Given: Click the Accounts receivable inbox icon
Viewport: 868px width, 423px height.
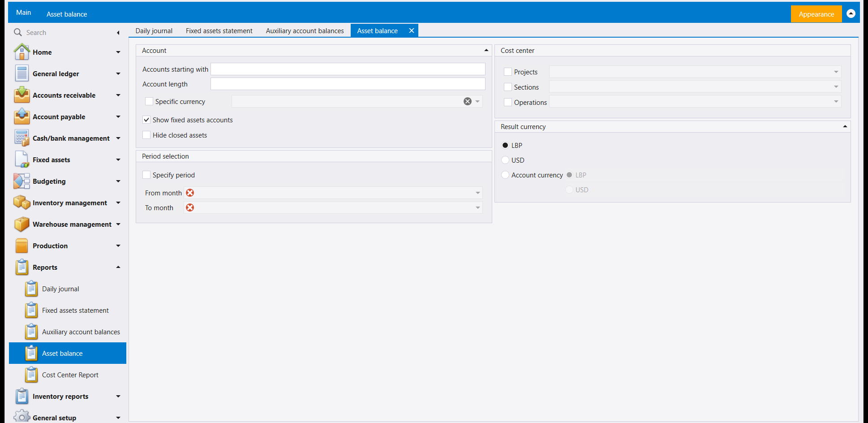Looking at the screenshot, I should pyautogui.click(x=21, y=95).
